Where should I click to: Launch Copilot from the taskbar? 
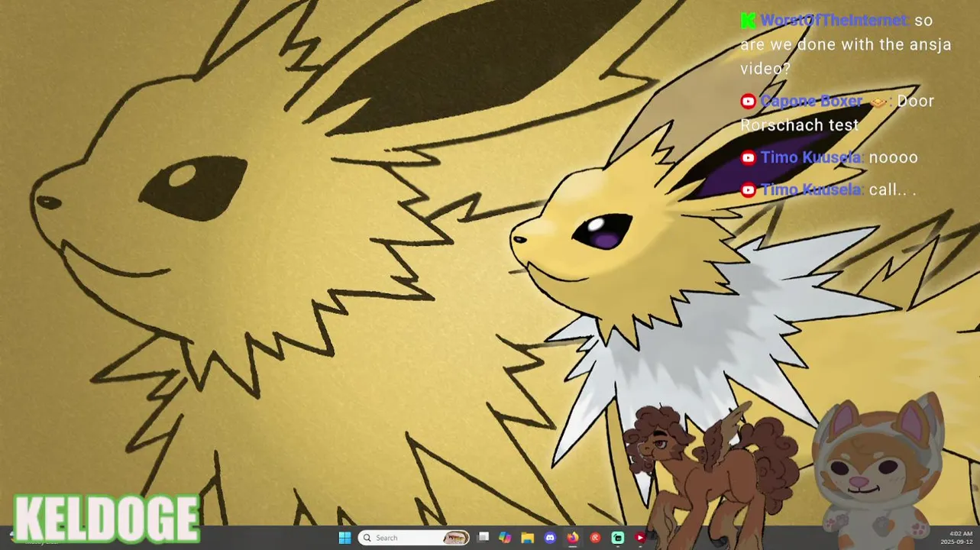click(x=505, y=538)
